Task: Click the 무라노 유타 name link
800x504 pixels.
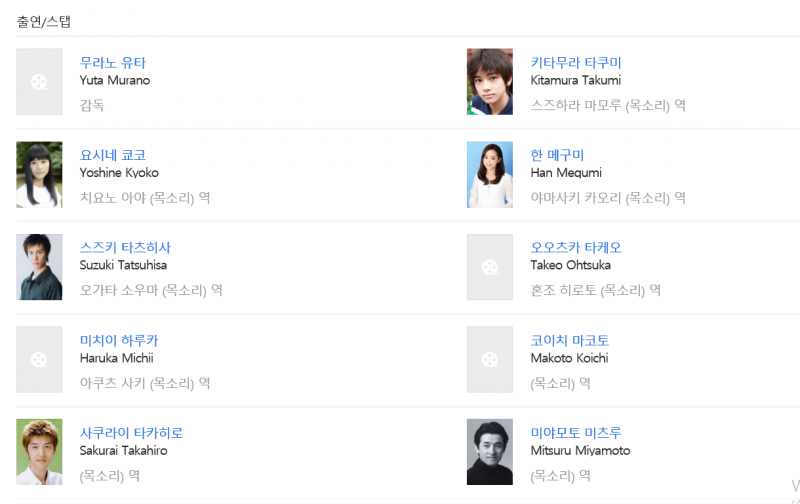Action: coord(113,63)
